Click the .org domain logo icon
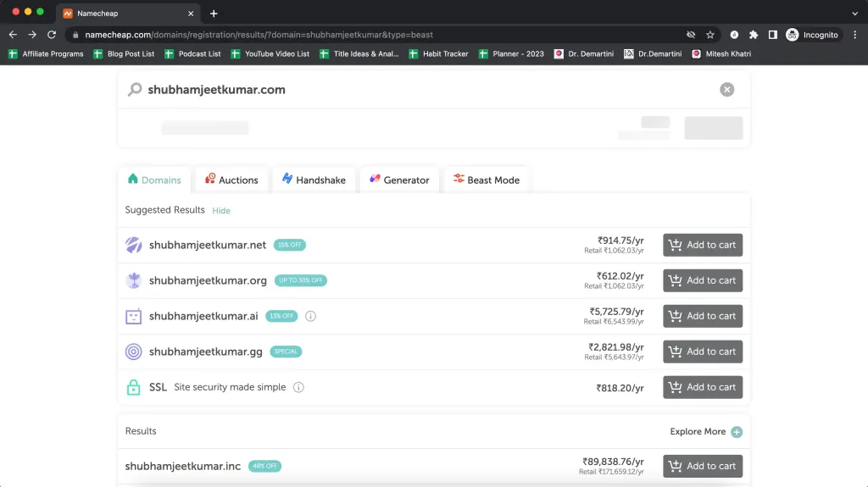 point(133,280)
